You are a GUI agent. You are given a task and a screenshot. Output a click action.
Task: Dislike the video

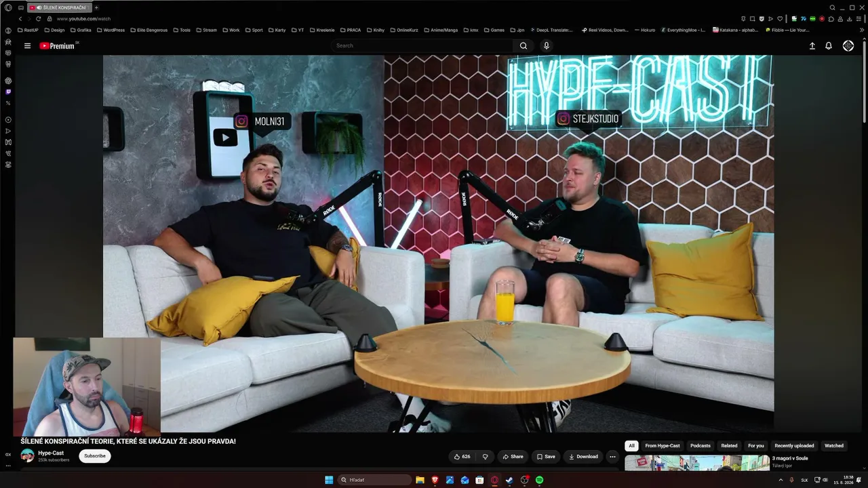tap(485, 457)
